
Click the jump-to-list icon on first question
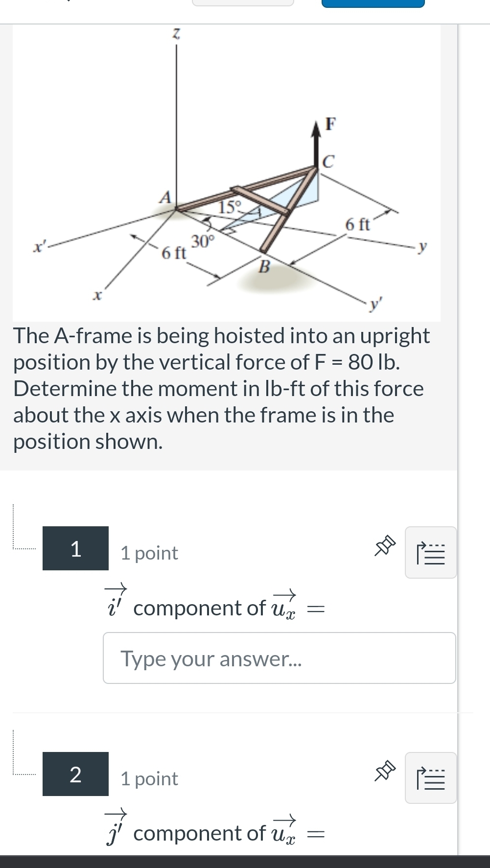coord(430,553)
